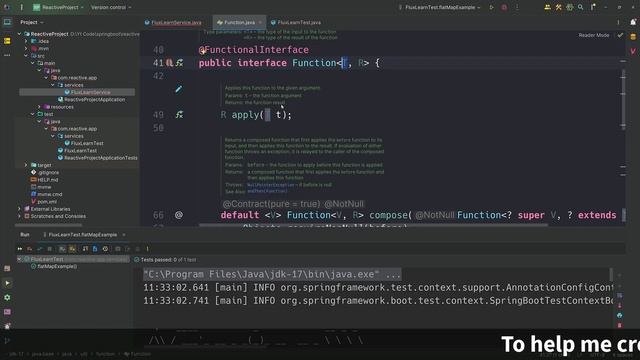The width and height of the screenshot is (640, 360).
Task: Click the red Stop button in the top toolbar
Action: (504, 7)
